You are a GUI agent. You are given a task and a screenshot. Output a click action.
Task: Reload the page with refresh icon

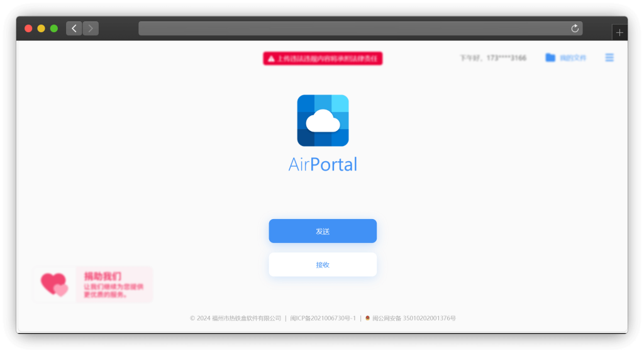click(574, 28)
